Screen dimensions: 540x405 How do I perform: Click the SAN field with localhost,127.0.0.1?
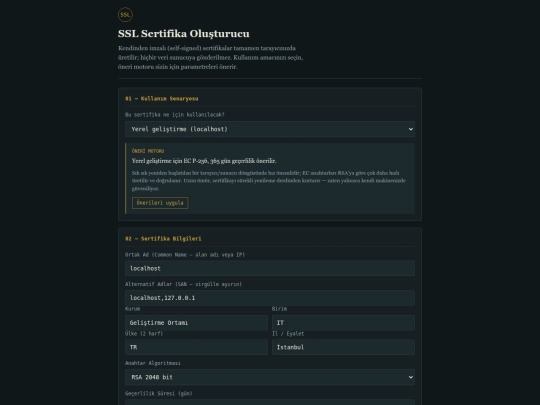270,298
